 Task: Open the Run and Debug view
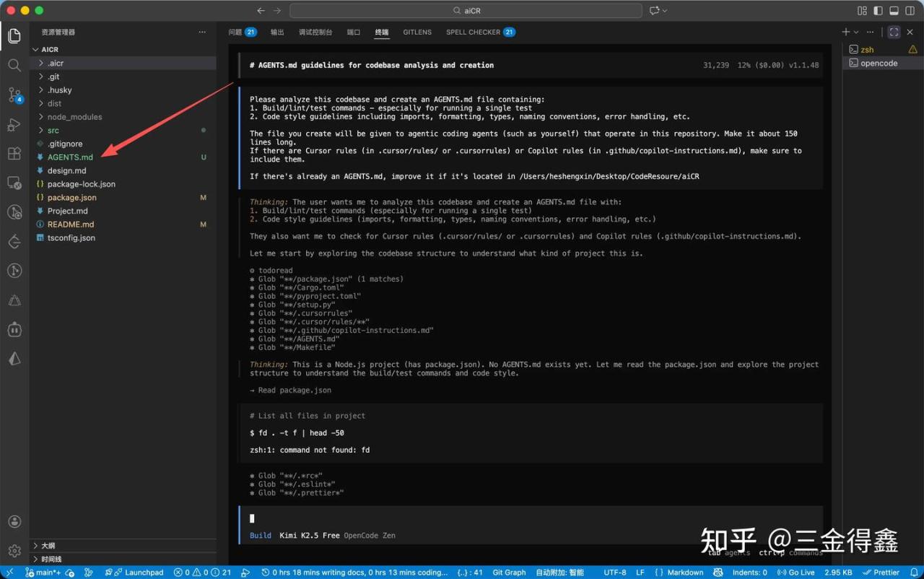click(14, 125)
